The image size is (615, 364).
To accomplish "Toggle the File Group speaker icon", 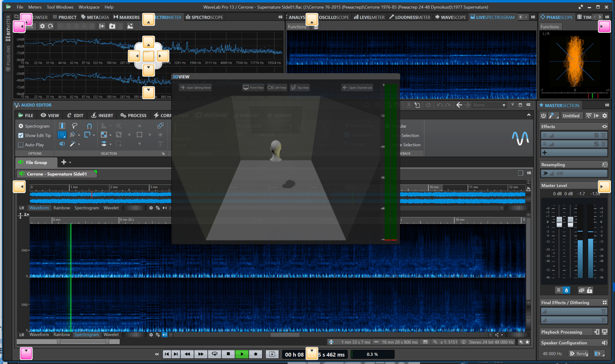I will pos(21,162).
